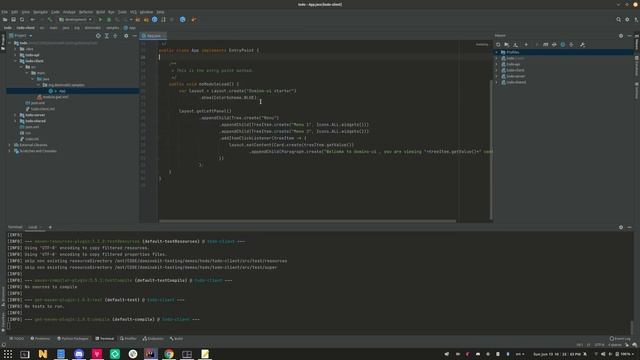Click the Debug bug icon in toolbar
The height and width of the screenshot is (360, 640).
click(109, 20)
